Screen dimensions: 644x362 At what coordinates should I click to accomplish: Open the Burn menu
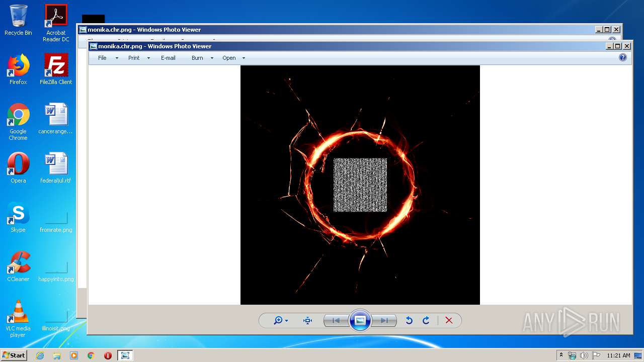point(197,58)
